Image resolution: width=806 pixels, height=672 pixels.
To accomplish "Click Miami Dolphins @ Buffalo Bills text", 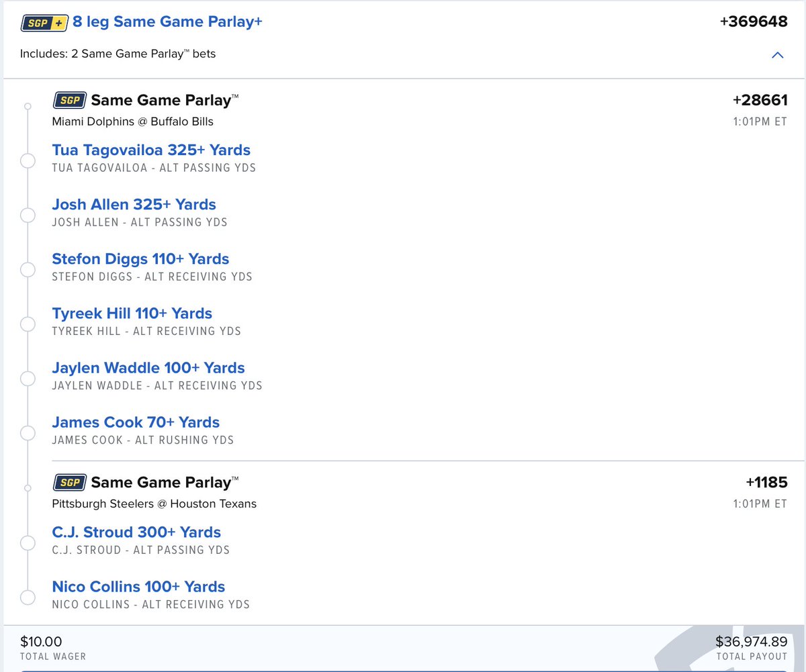I will [x=132, y=122].
